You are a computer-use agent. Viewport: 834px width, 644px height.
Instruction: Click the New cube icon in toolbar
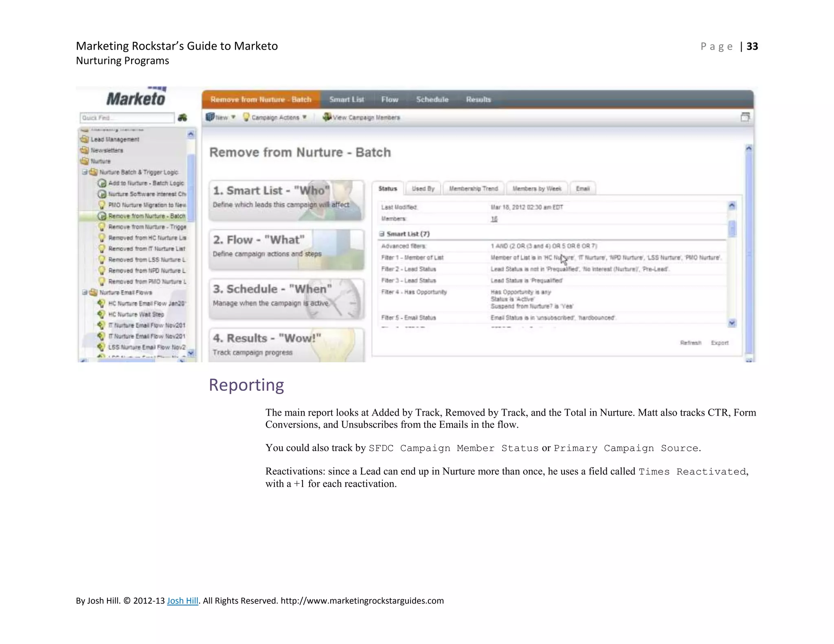(210, 117)
